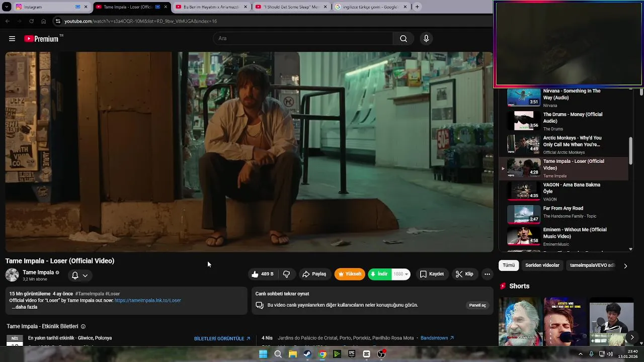
Task: Select the Tümü filter chip
Action: pos(509,265)
